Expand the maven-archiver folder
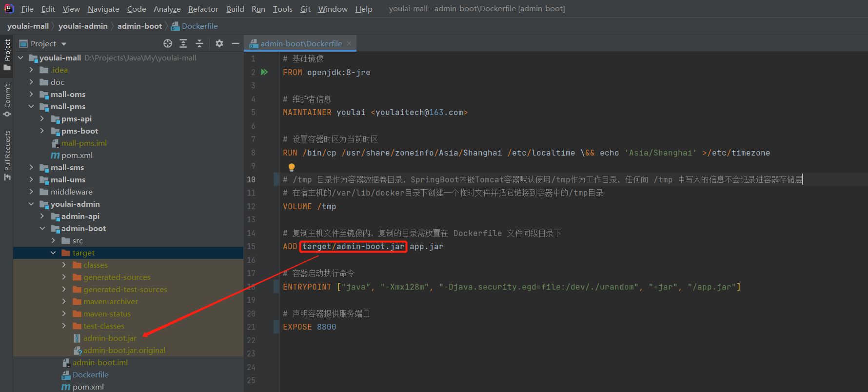The height and width of the screenshot is (392, 868). [64, 301]
